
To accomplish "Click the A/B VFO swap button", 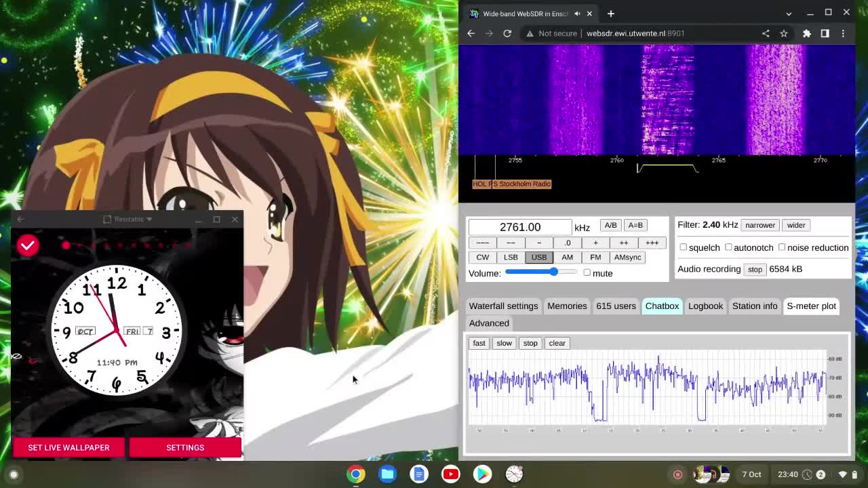I will pos(610,225).
